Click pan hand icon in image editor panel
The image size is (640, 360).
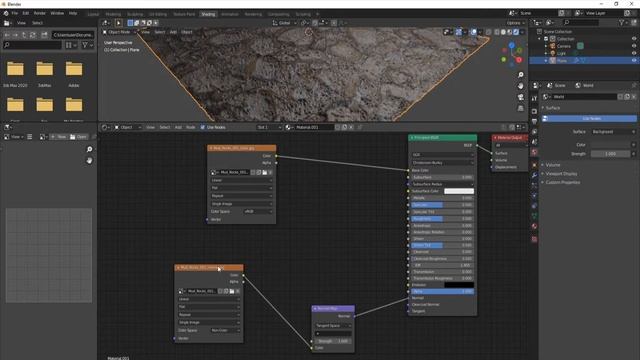(x=89, y=161)
